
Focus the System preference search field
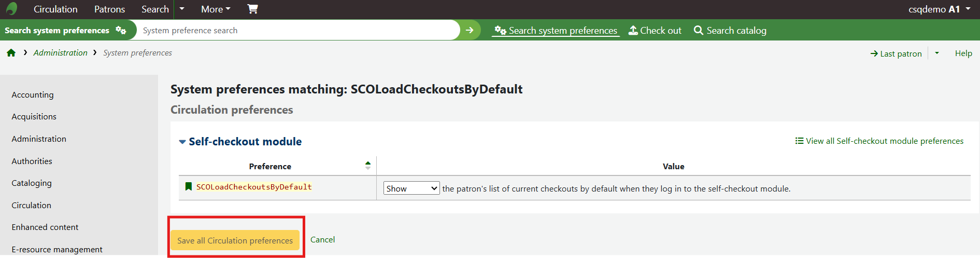pyautogui.click(x=299, y=30)
